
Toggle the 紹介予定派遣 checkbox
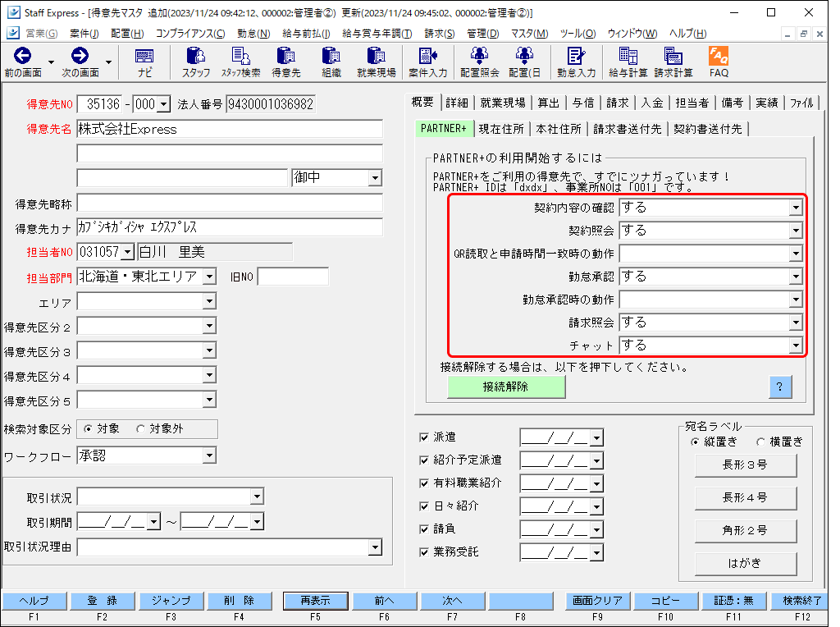pyautogui.click(x=424, y=460)
